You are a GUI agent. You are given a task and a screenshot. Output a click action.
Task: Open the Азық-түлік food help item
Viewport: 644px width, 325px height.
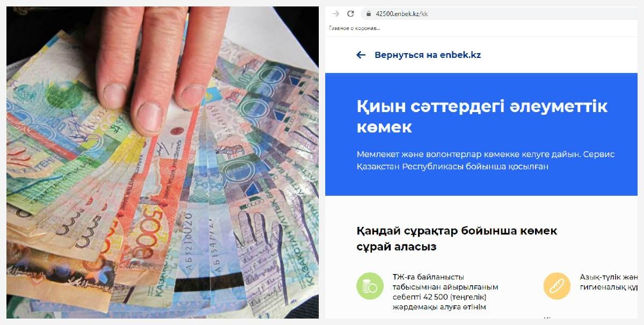tap(608, 282)
